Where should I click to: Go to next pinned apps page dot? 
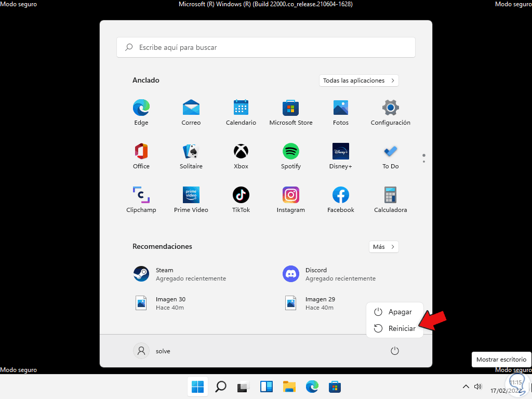coord(424,162)
